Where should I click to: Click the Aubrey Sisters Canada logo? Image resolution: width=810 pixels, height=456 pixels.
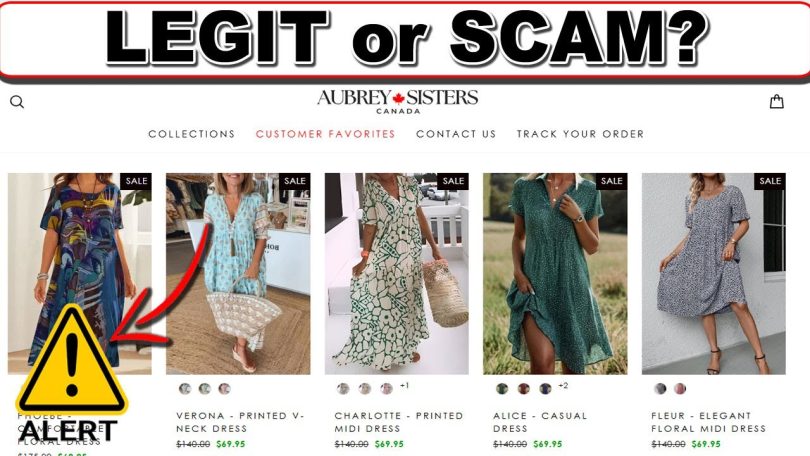coord(398,102)
